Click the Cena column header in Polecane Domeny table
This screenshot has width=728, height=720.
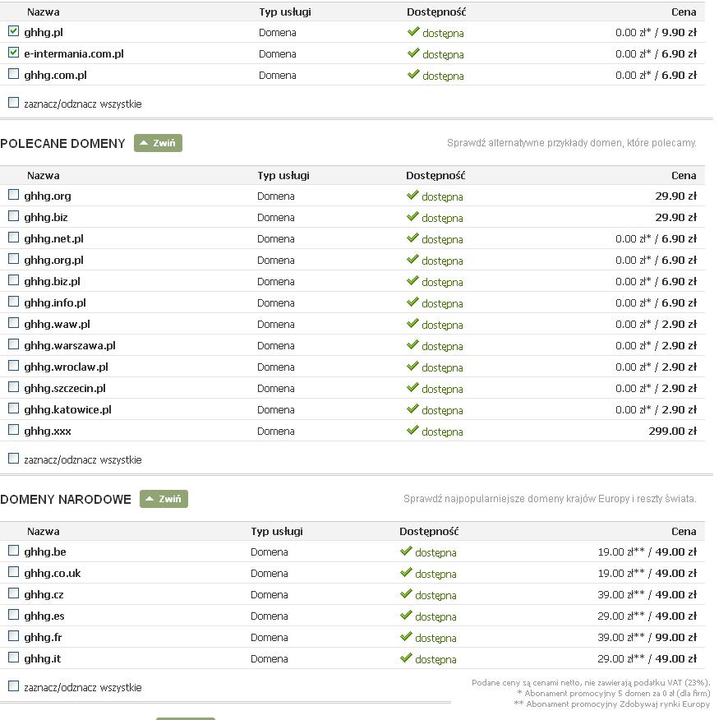[684, 176]
